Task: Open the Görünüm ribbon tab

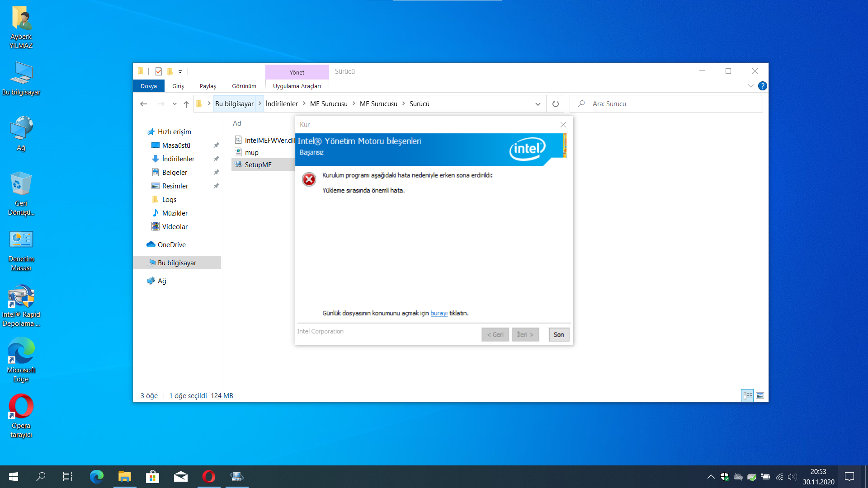Action: click(x=244, y=86)
